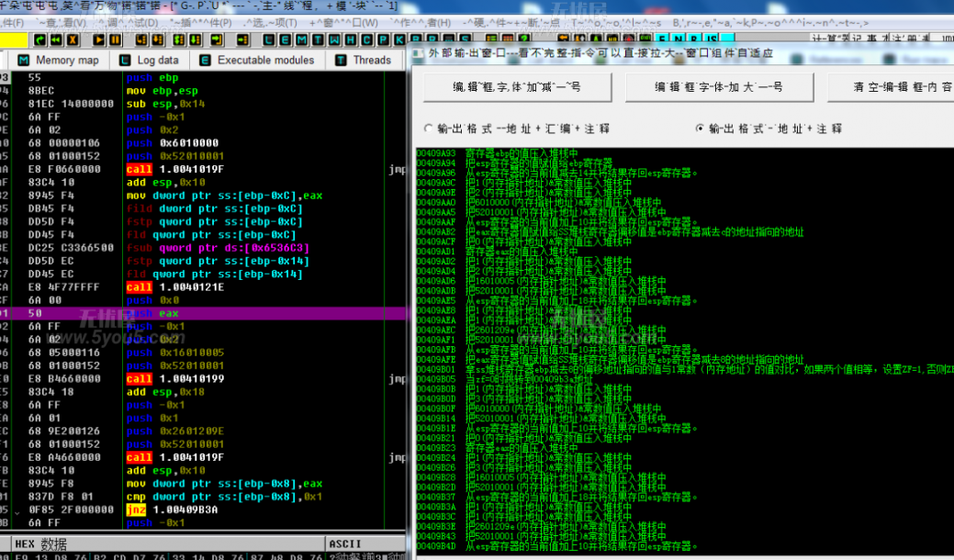Pause execution with the orange pause icon
Image resolution: width=954 pixels, height=560 pixels.
click(115, 40)
